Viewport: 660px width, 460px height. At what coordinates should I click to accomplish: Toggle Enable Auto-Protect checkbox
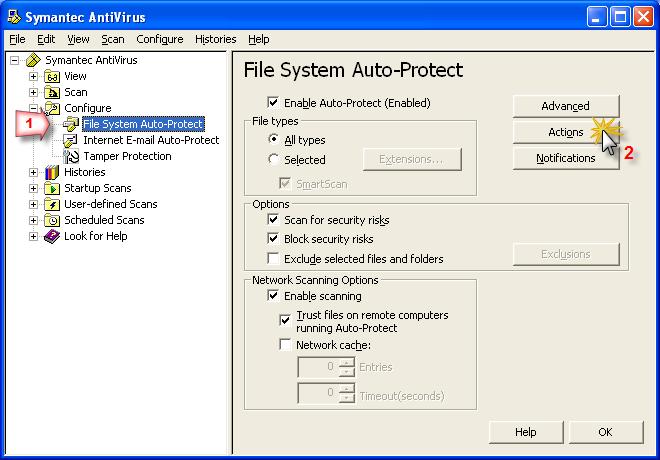273,102
